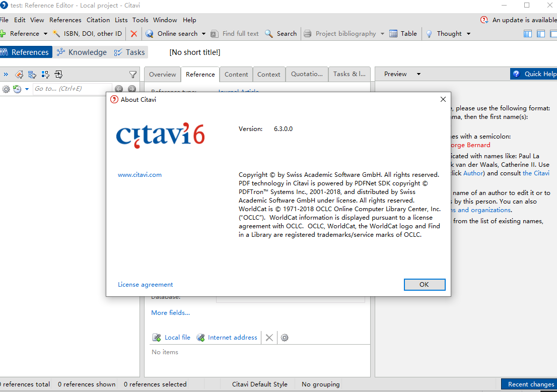Open the File menu

tap(4, 20)
